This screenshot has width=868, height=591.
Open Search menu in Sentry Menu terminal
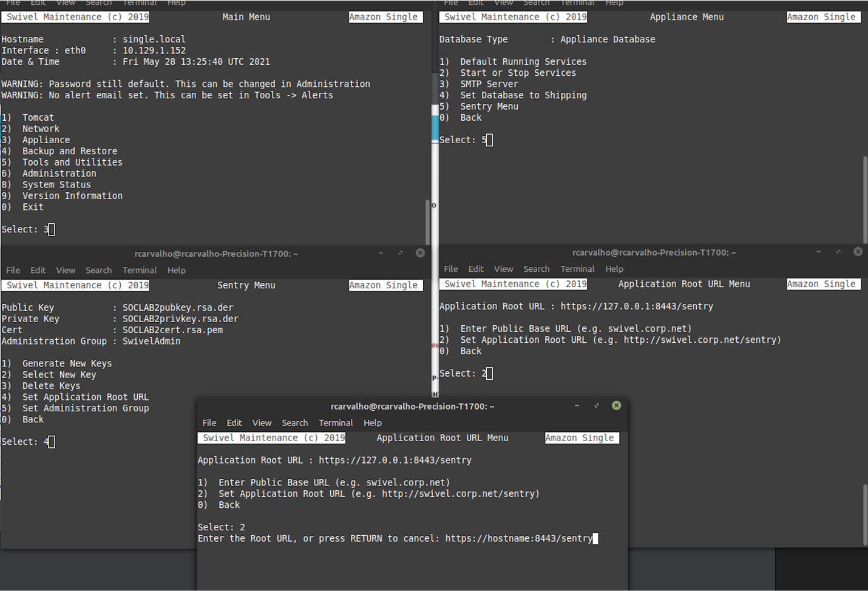pyautogui.click(x=98, y=270)
